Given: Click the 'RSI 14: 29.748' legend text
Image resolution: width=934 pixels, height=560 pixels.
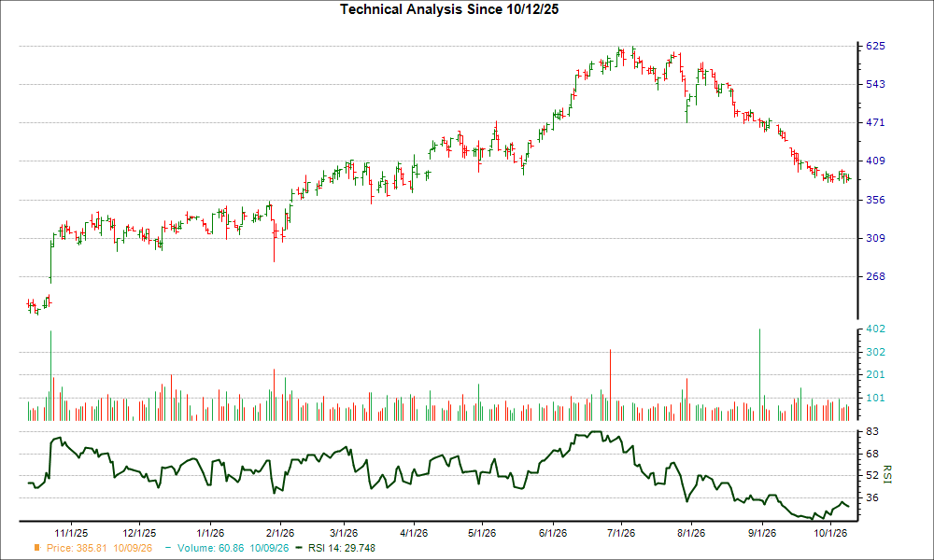Looking at the screenshot, I should tap(341, 548).
